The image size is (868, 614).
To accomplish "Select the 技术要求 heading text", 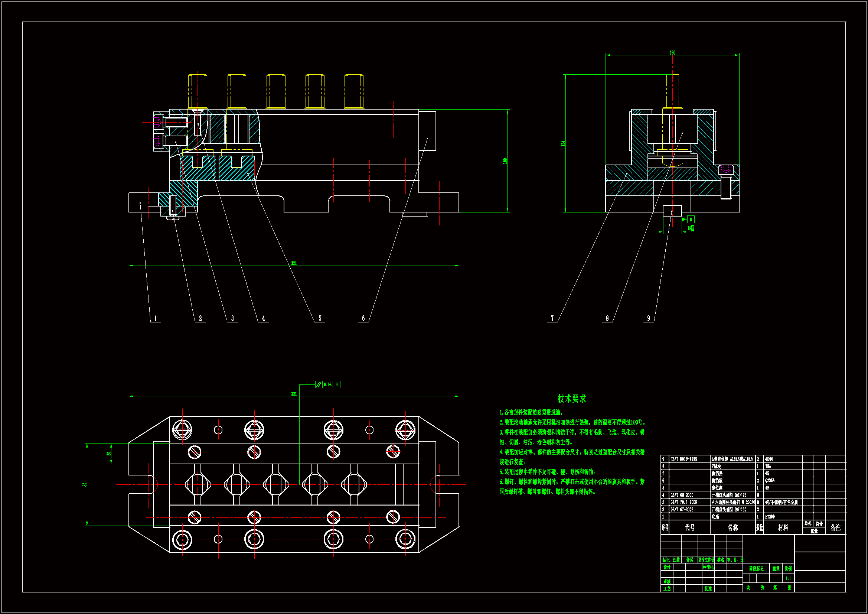I will (572, 399).
